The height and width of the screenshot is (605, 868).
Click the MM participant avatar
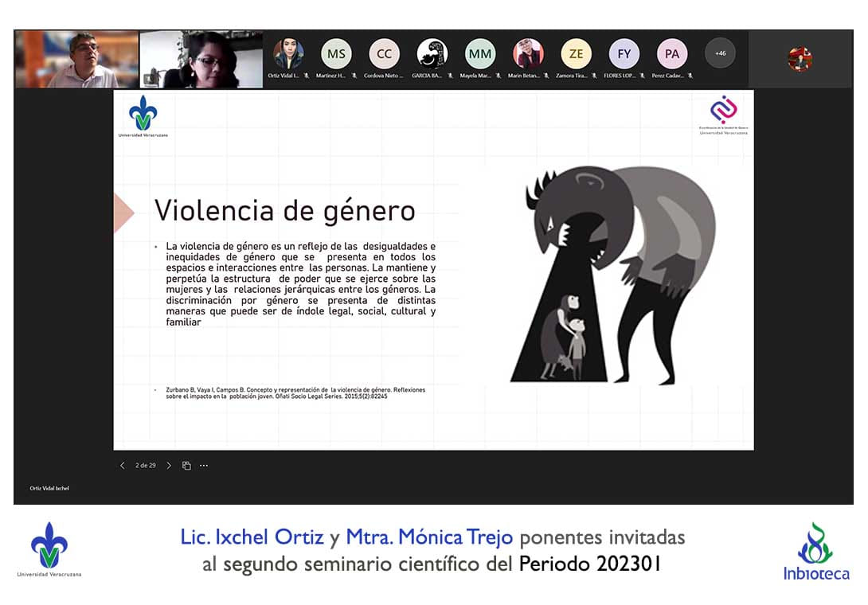[x=479, y=54]
